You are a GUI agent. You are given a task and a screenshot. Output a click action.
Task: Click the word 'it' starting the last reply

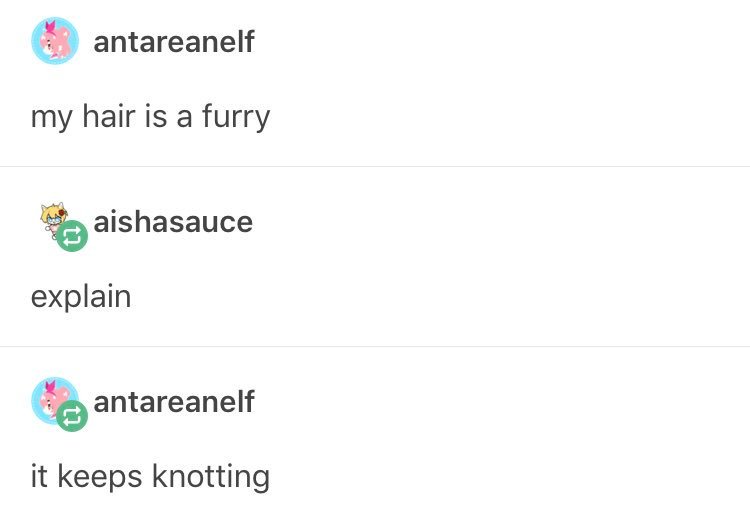(x=39, y=476)
